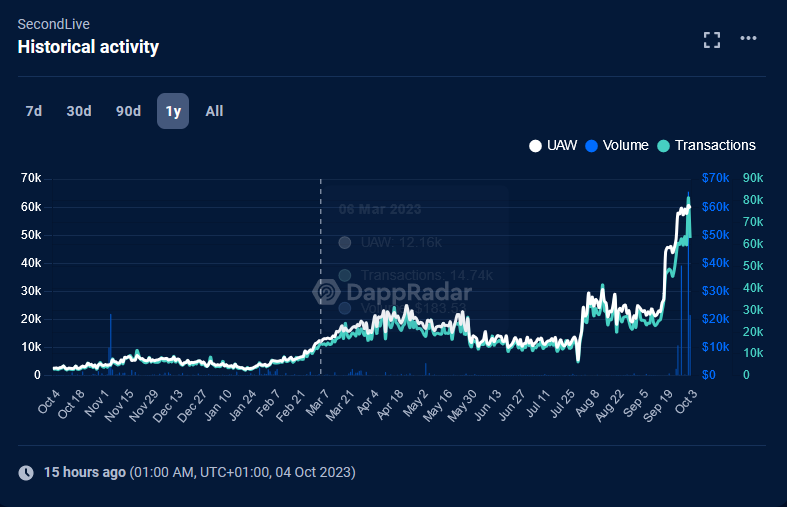
Task: Click the 70k UAW axis label
Action: click(31, 178)
